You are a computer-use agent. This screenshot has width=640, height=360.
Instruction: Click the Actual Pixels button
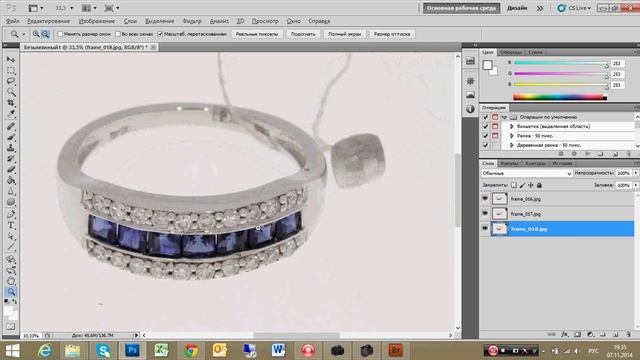click(x=257, y=34)
